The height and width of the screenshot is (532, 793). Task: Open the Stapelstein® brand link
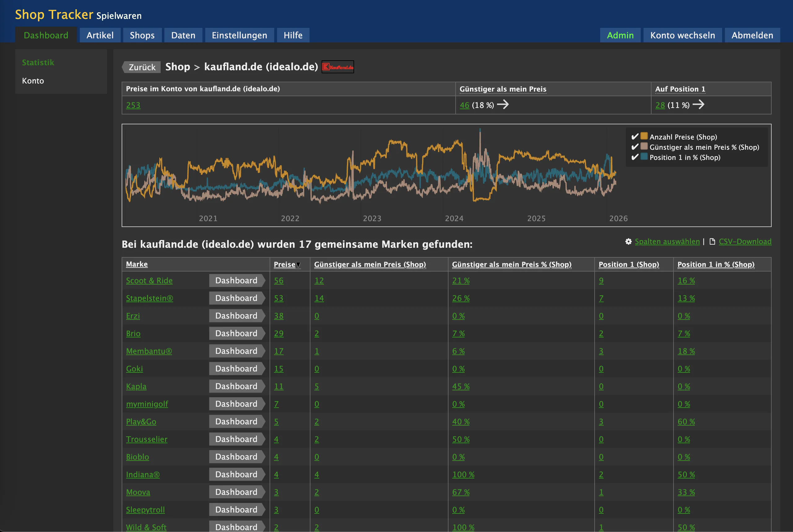coord(150,298)
